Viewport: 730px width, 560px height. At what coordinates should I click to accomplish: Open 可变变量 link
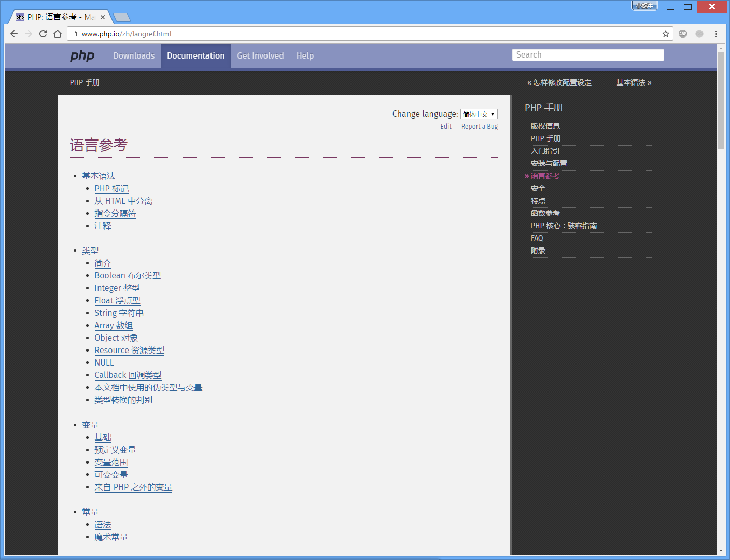(111, 475)
